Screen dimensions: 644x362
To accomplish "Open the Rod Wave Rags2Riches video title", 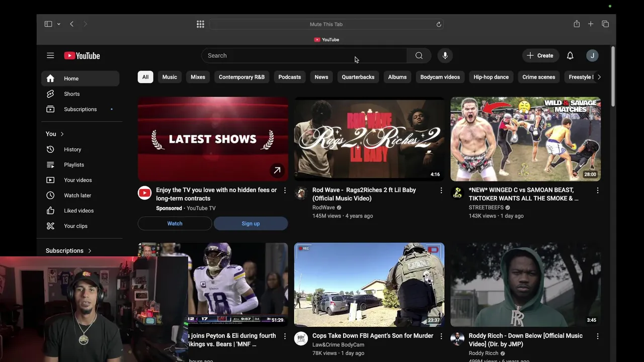I will click(364, 194).
